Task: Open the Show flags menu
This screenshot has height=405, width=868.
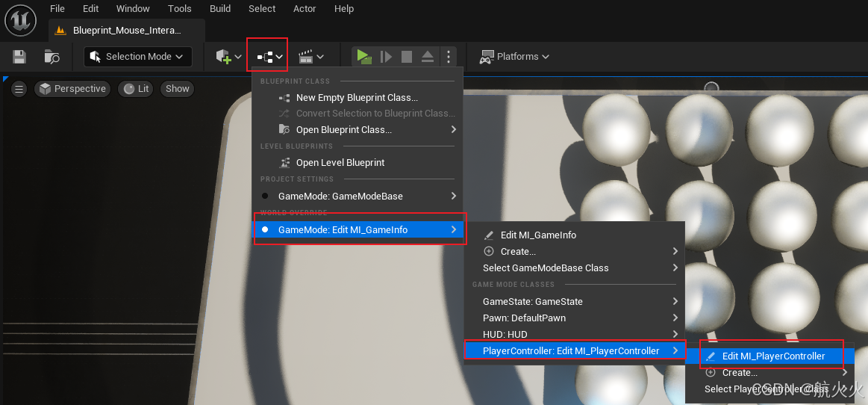Action: pos(177,89)
